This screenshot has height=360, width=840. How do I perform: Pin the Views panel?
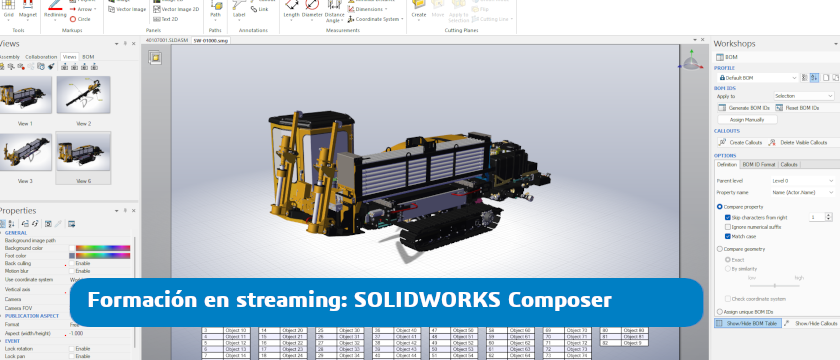(125, 44)
